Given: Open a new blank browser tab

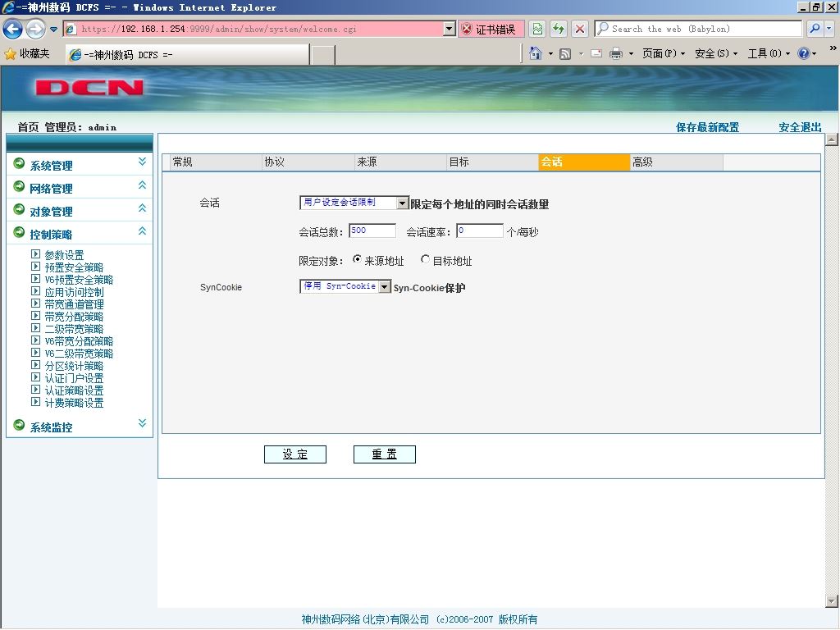Looking at the screenshot, I should pyautogui.click(x=322, y=55).
